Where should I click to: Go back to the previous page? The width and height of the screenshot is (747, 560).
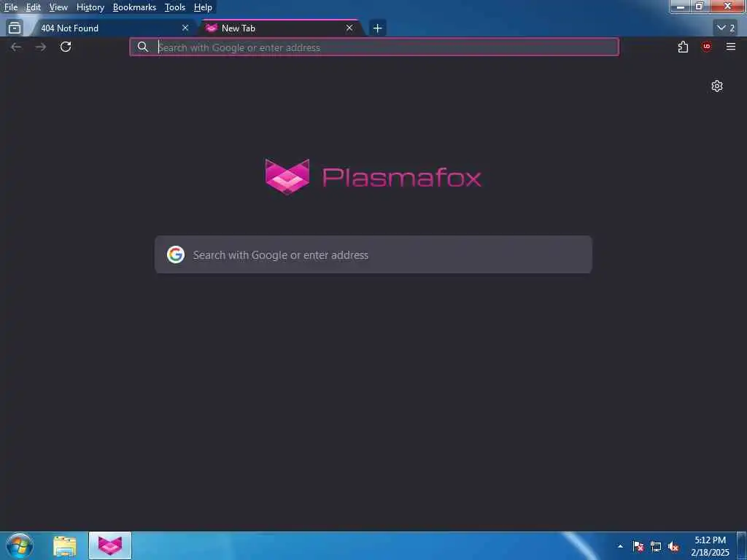(x=16, y=47)
